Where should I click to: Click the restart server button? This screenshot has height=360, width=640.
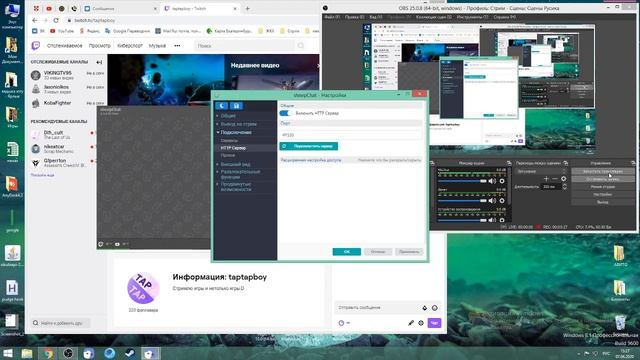click(x=309, y=146)
